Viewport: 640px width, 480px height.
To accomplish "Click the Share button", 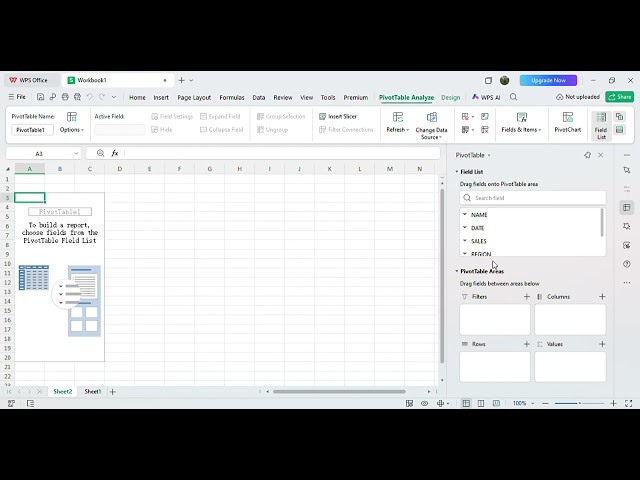I will pyautogui.click(x=620, y=97).
